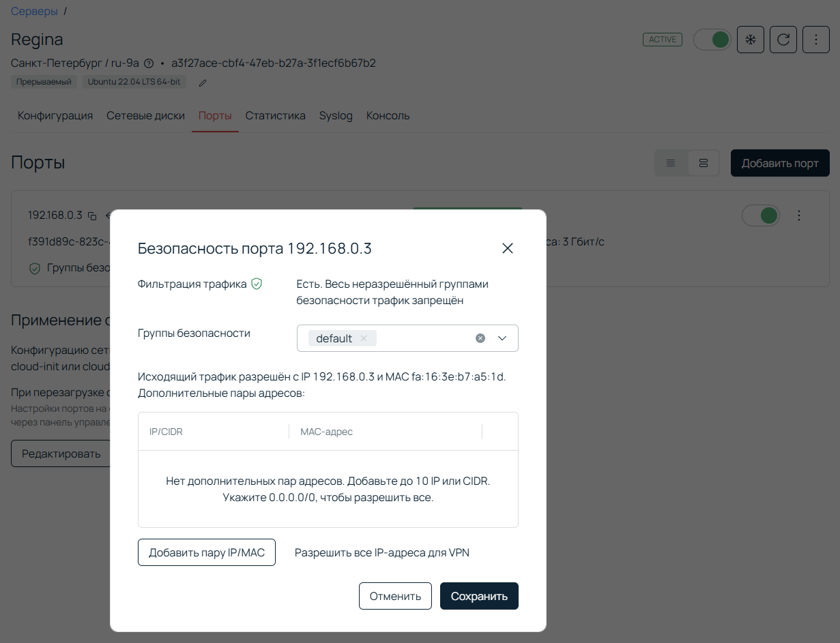Refresh server status with reload icon
840x643 pixels.
(x=783, y=39)
